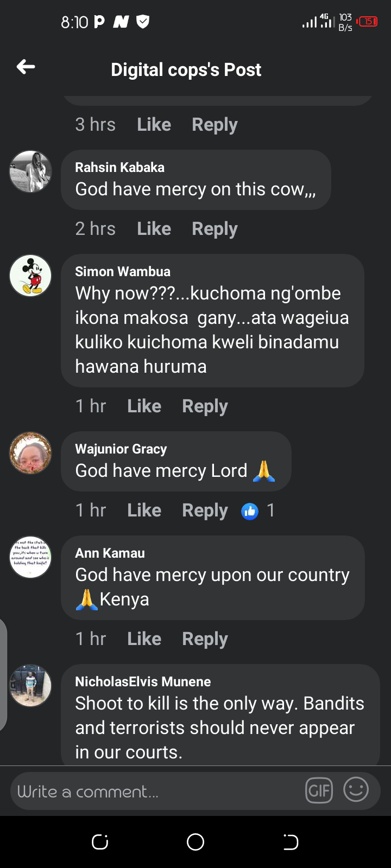Tap the Android back navigation button
This screenshot has height=868, width=391.
pyautogui.click(x=291, y=842)
